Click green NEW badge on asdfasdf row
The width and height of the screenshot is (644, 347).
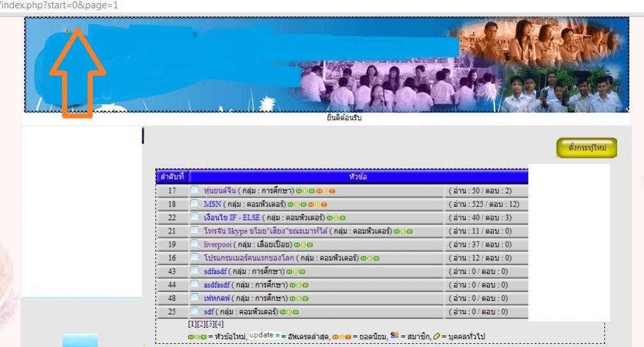pos(299,286)
